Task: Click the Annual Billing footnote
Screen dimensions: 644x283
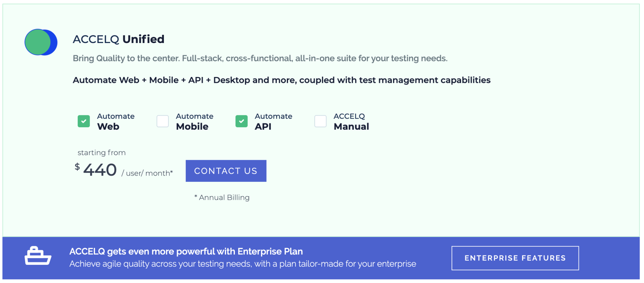Action: (x=222, y=198)
